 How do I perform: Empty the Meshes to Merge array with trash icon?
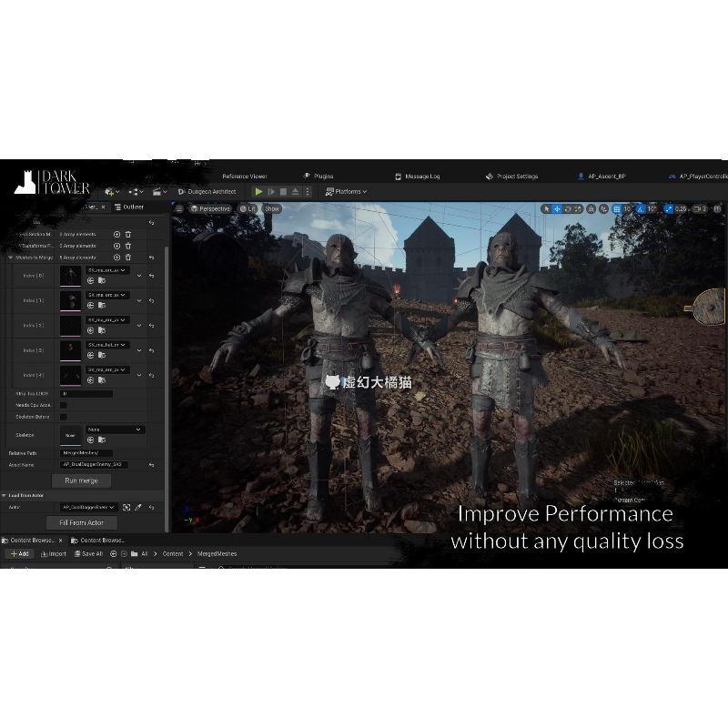tap(128, 258)
